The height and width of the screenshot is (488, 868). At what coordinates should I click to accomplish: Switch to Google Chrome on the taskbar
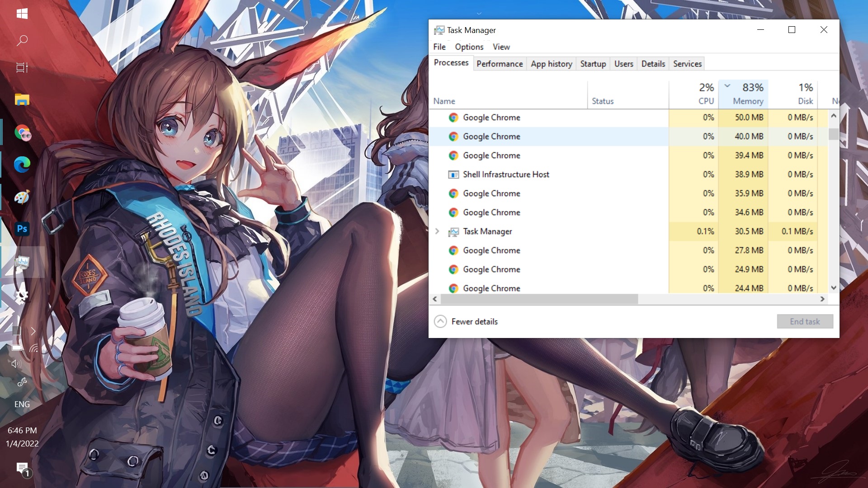pyautogui.click(x=23, y=132)
